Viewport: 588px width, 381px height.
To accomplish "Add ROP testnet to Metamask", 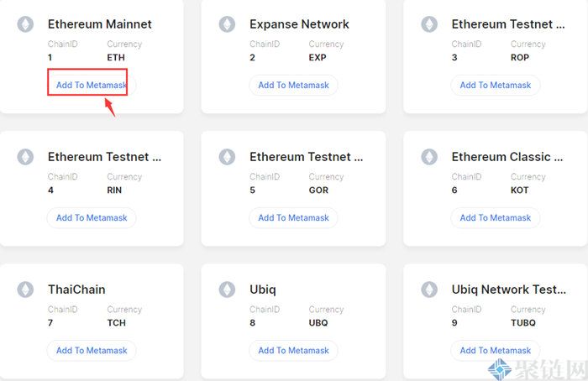I will tap(496, 85).
